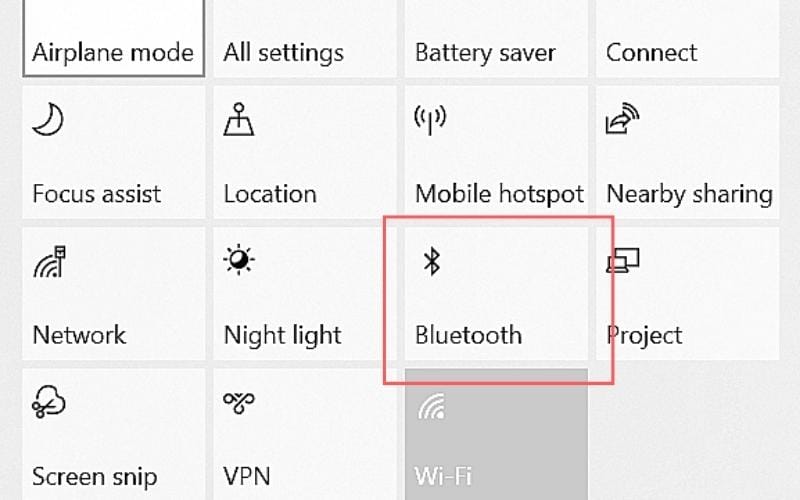
Task: Click the Project dual-screen icon
Action: coord(623,260)
